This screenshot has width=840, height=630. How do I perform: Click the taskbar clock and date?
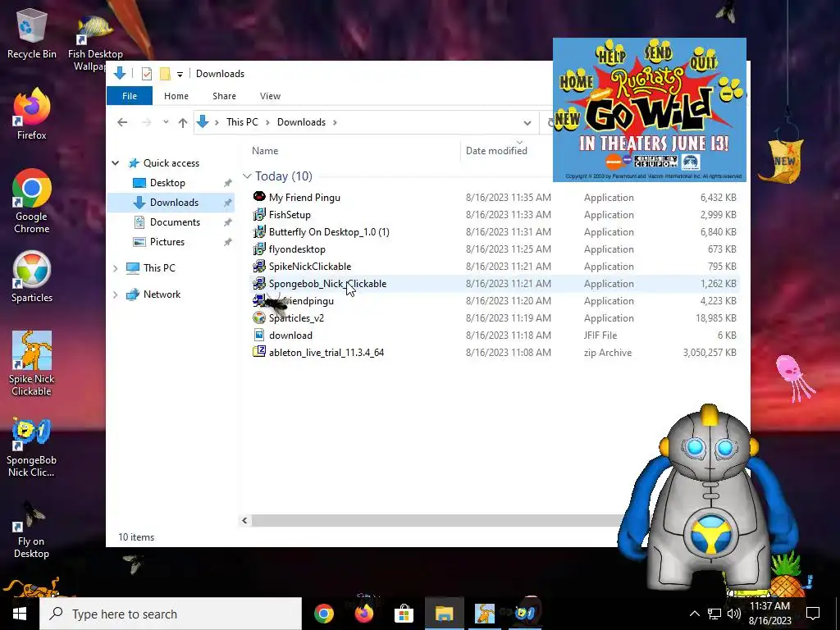[769, 614]
